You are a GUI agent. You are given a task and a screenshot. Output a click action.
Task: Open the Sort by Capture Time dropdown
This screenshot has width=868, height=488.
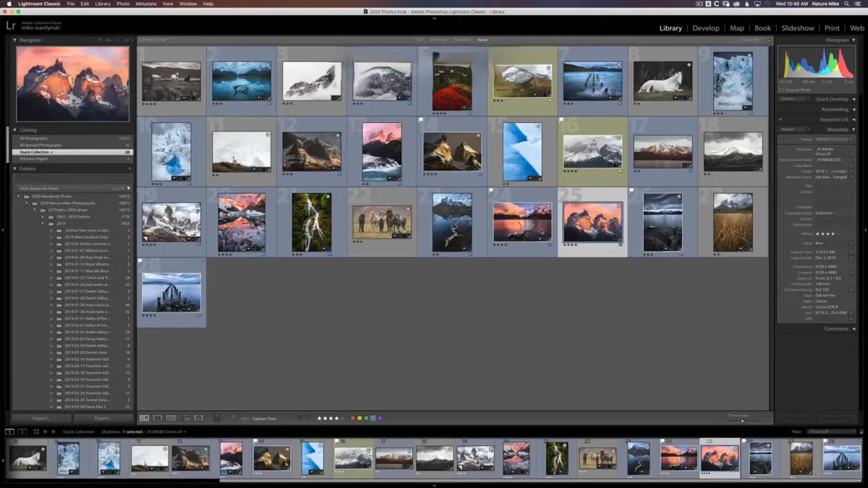(264, 418)
